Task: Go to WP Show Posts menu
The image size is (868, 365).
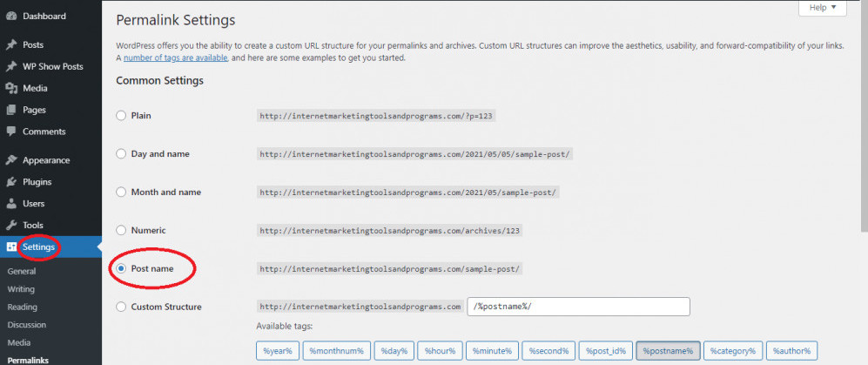Action: [x=52, y=66]
